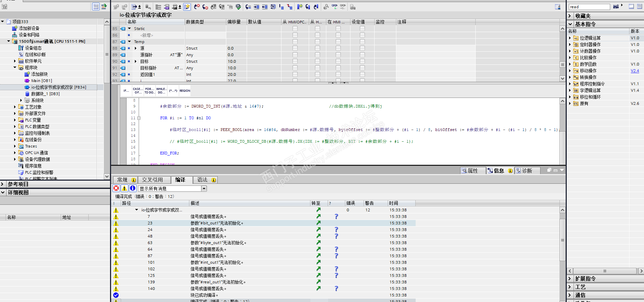This screenshot has height=302, width=644.
Task: Click the favorites display toolbar icon
Action: tap(187, 7)
